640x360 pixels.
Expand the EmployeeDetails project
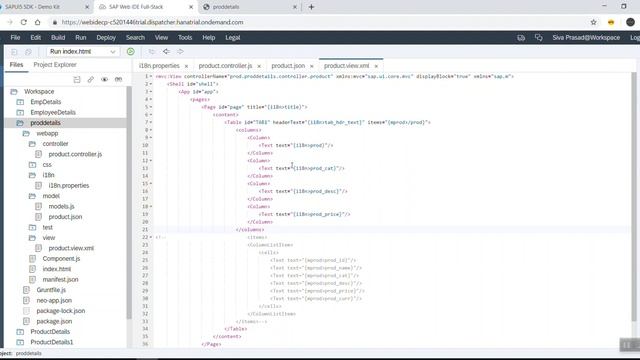pos(20,113)
